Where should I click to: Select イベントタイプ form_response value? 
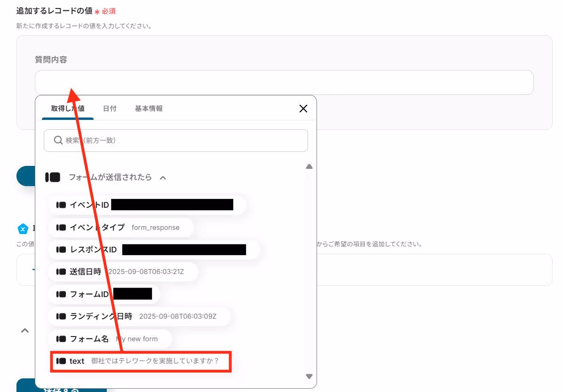click(120, 227)
